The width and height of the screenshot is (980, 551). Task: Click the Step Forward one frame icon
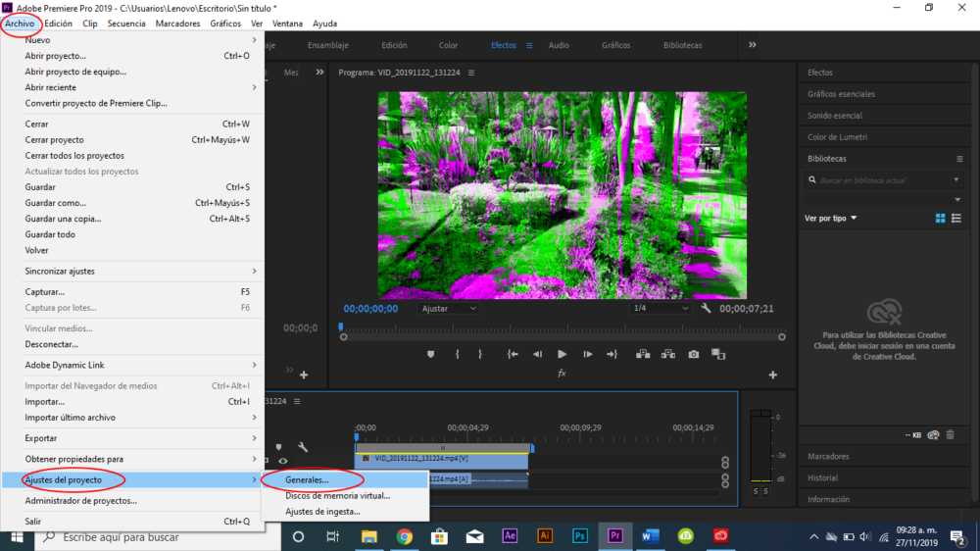tap(586, 354)
